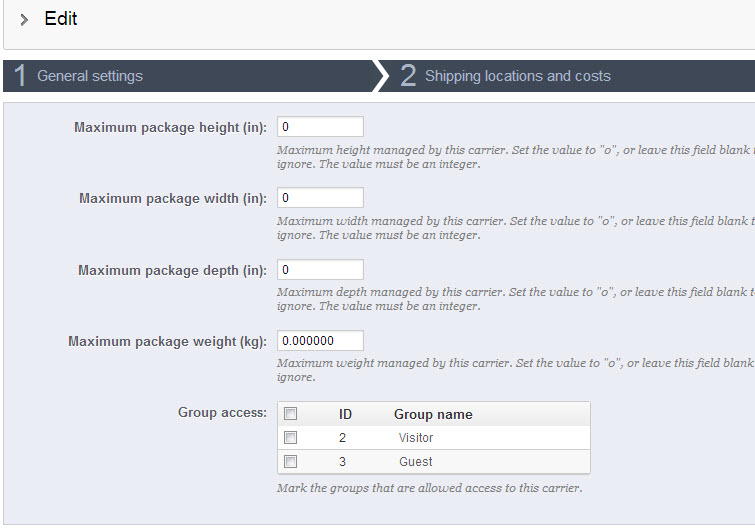Enable the Visitor group checkbox

click(x=291, y=438)
